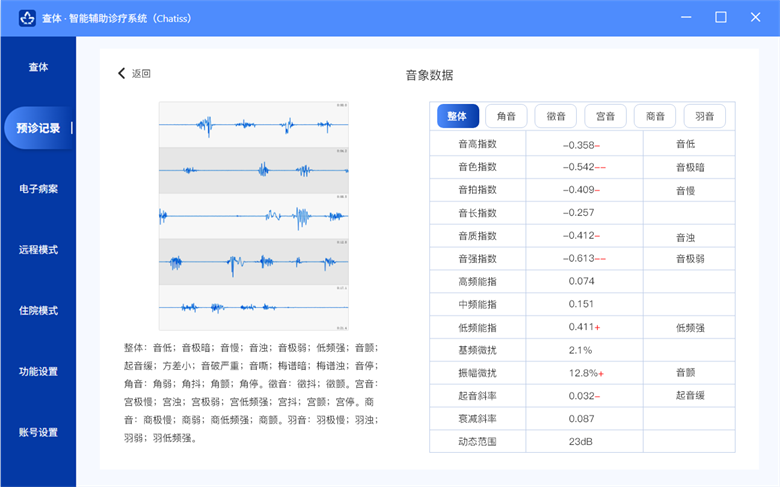Switch to 住院模式 in the sidebar

[38, 311]
